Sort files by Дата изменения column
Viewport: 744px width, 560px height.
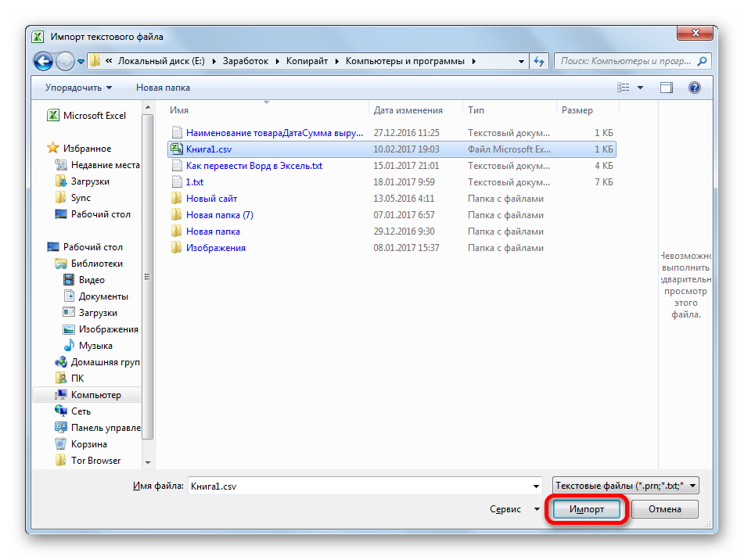click(408, 110)
